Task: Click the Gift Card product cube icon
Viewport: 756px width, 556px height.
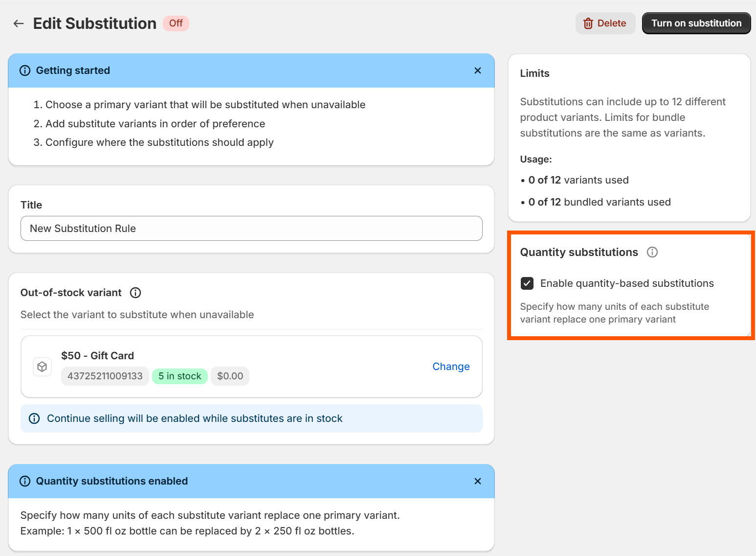Action: click(x=42, y=367)
